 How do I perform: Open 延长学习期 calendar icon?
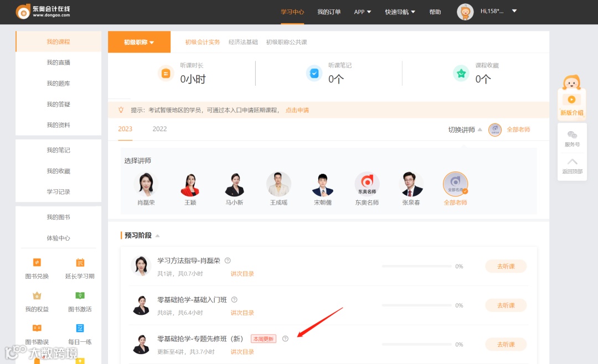point(80,263)
